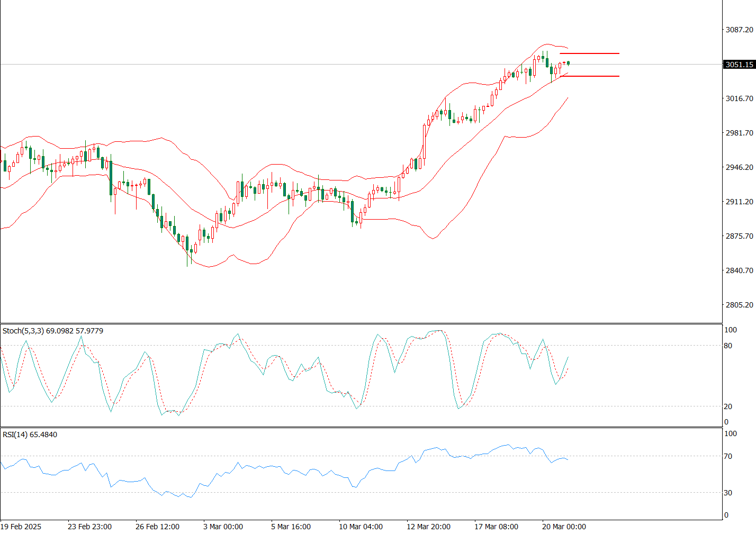Click the RSI 70 level axis label
The width and height of the screenshot is (756, 534).
pyautogui.click(x=728, y=456)
